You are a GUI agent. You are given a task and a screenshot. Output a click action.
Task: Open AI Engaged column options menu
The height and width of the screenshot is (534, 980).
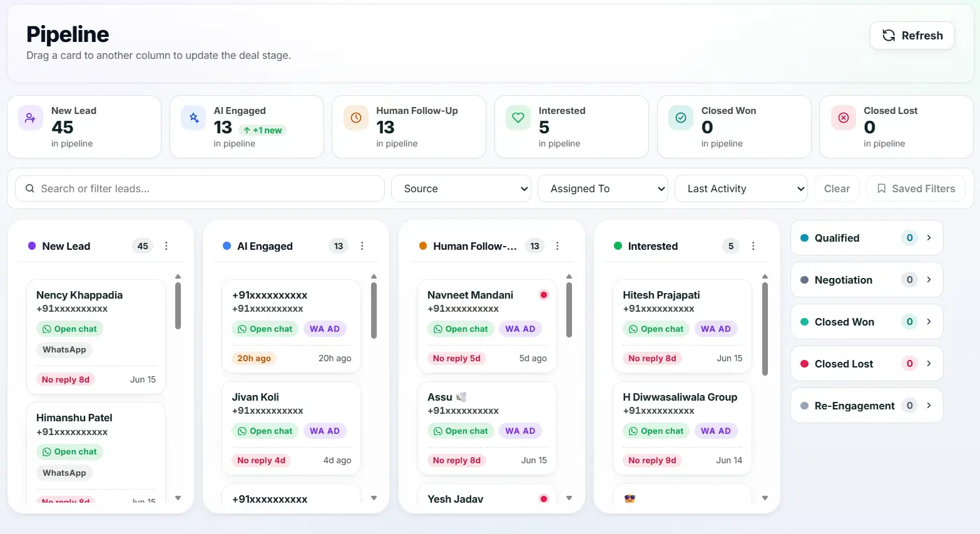362,246
